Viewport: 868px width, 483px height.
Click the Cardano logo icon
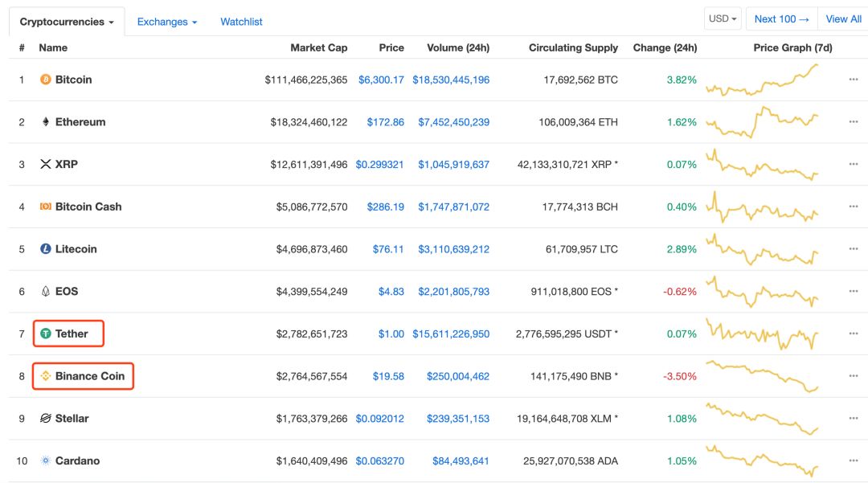[46, 460]
